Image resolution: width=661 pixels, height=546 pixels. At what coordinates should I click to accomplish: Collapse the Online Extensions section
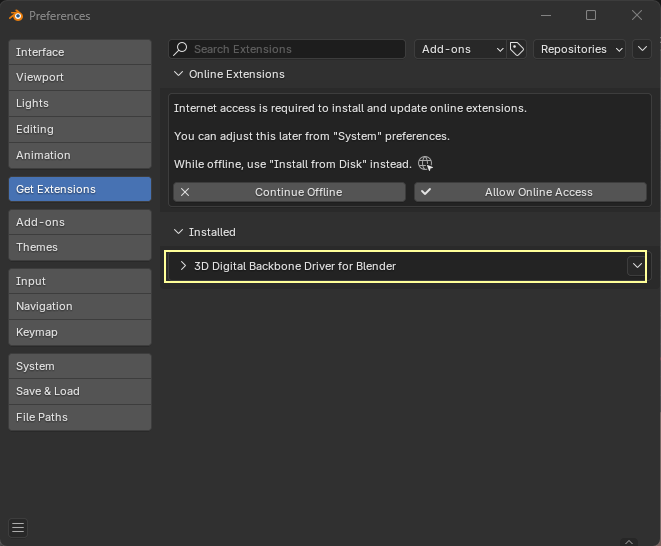[179, 74]
